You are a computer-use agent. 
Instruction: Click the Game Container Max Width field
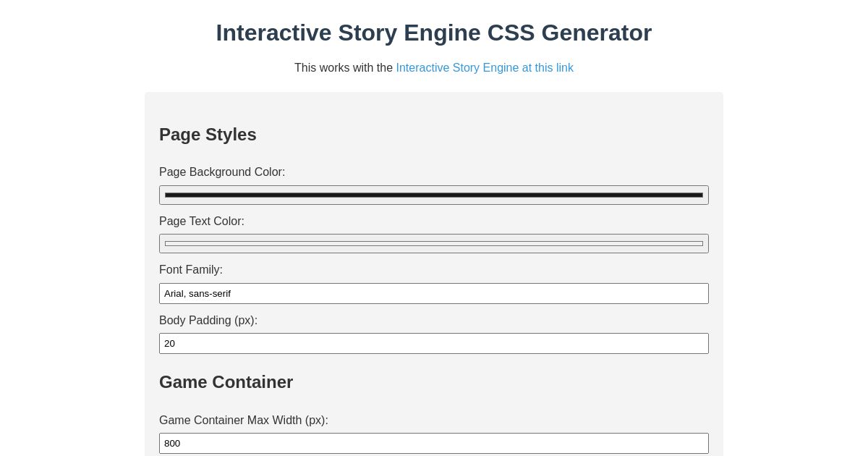point(434,443)
